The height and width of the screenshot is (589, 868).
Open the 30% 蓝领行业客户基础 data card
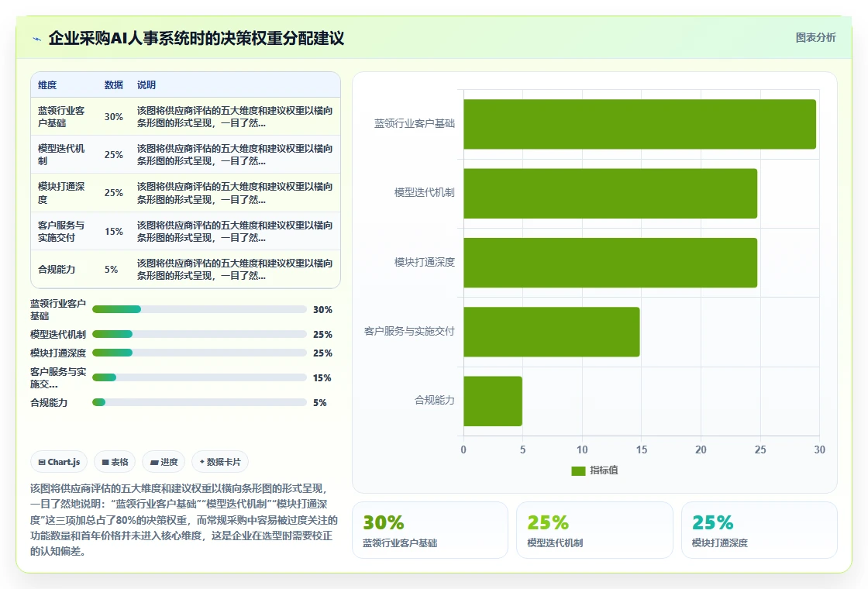point(430,530)
